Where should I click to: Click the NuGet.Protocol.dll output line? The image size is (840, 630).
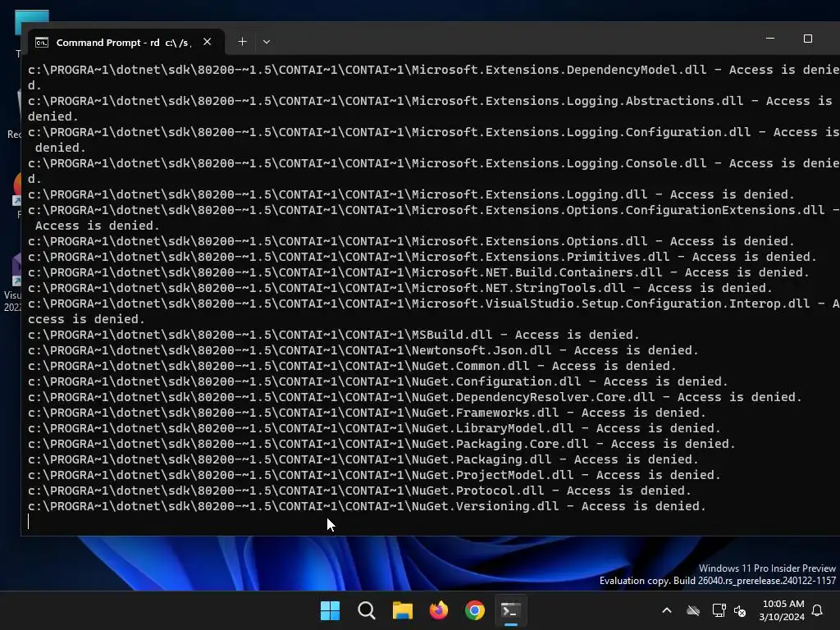pos(359,491)
